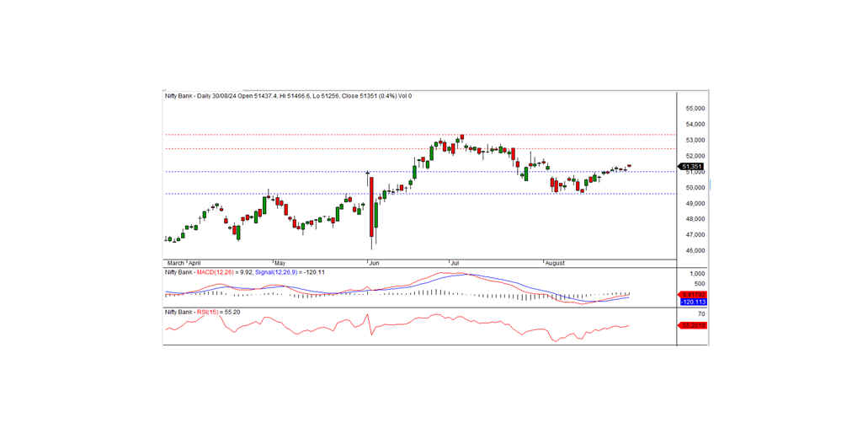Click the red MACD value tag

[693, 295]
